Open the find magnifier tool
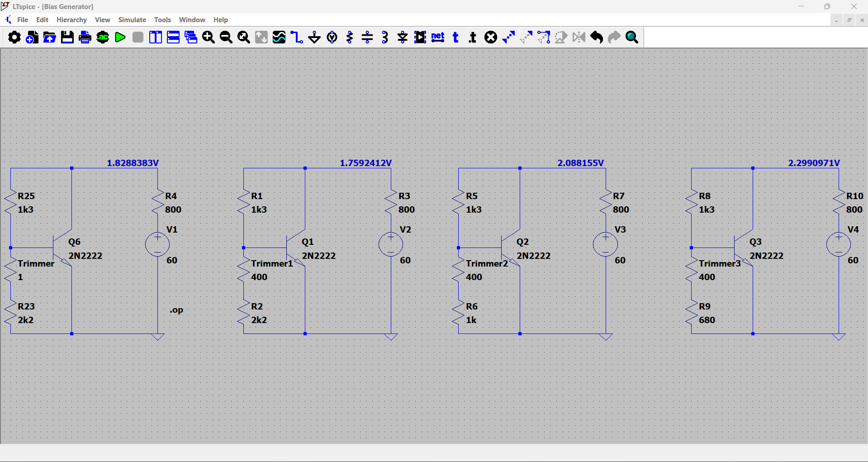 [632, 37]
